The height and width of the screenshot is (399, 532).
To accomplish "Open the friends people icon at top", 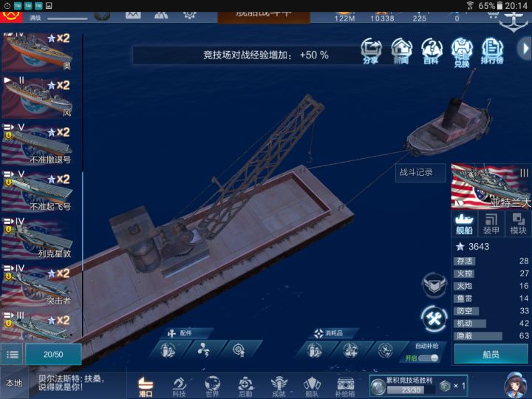I will [x=161, y=15].
